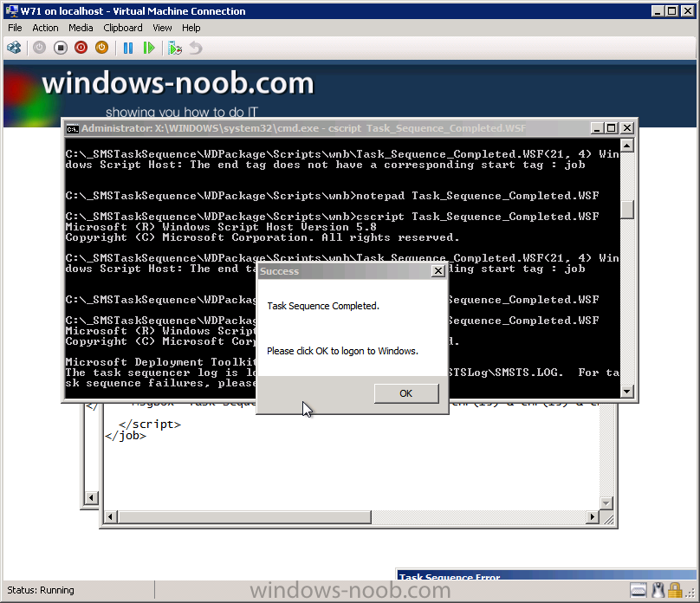Click the cmd window scrollbar up arrow

[x=627, y=146]
